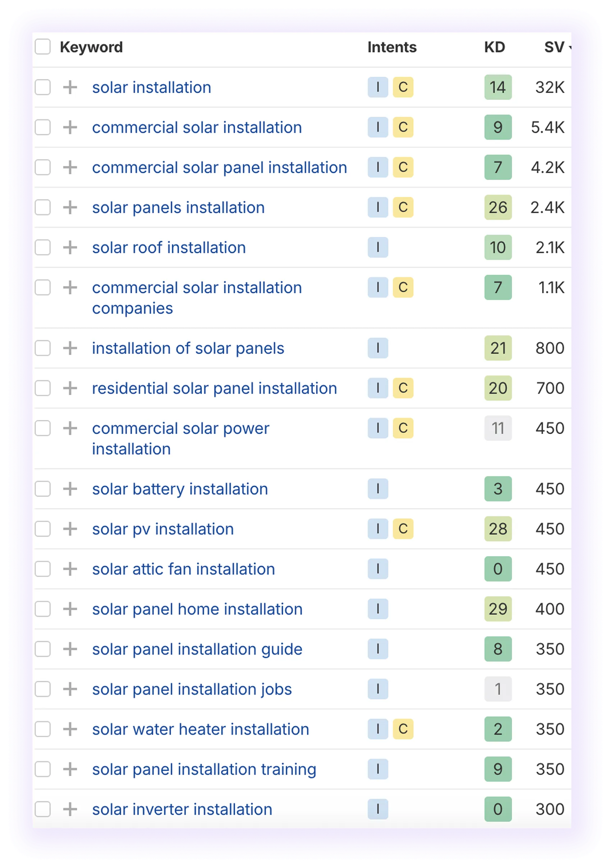Click the 32K search volume value
This screenshot has width=611, height=868.
[x=550, y=87]
